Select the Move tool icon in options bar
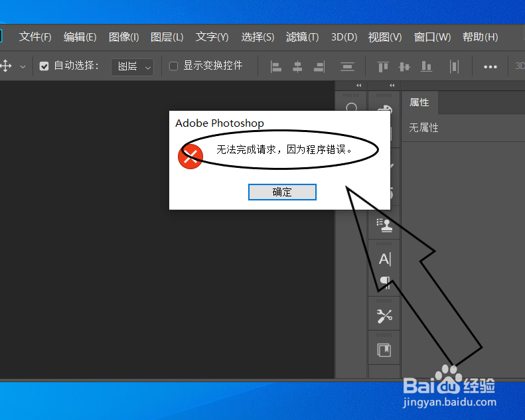This screenshot has height=420, width=525. tap(6, 66)
